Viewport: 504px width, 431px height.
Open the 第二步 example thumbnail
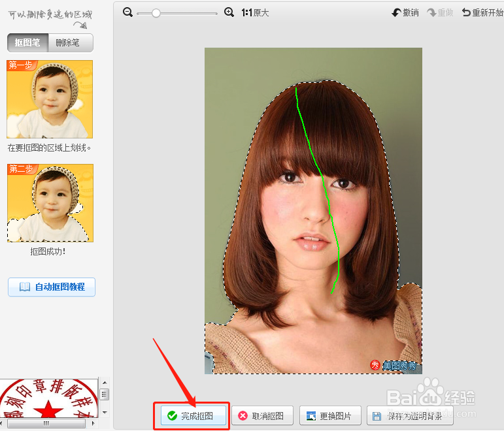[x=50, y=203]
